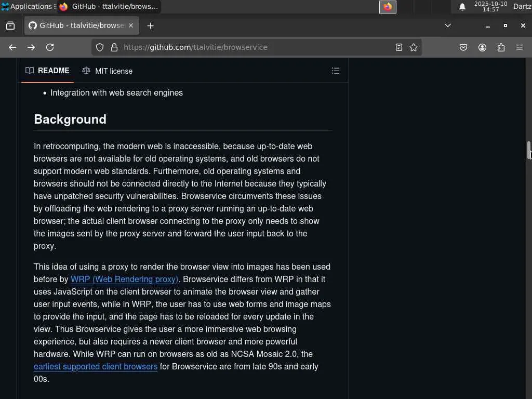Select Firefox window in taskbar
532x399 pixels.
[109, 6]
